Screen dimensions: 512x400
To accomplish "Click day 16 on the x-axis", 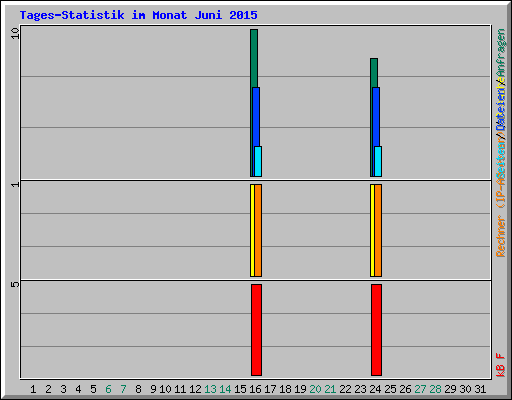I will pos(255,389).
